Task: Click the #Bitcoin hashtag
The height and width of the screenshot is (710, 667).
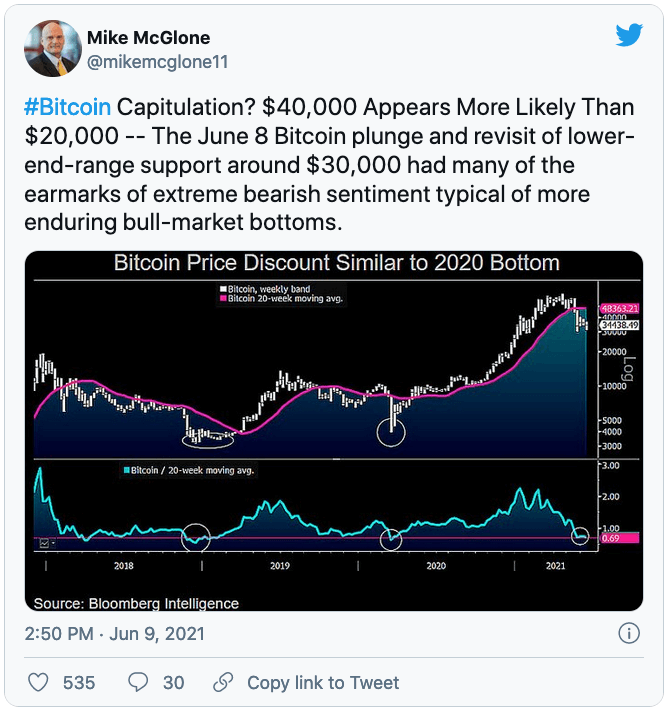Action: click(67, 107)
